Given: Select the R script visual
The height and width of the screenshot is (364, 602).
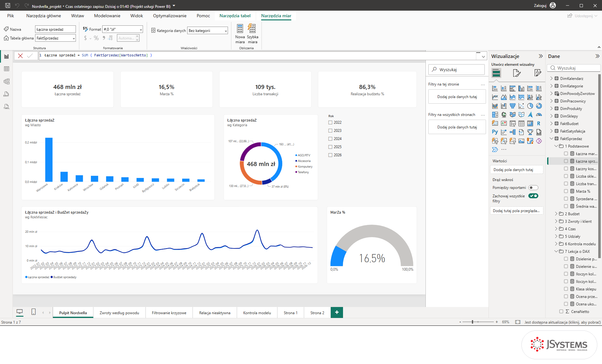Looking at the screenshot, I should [x=539, y=123].
